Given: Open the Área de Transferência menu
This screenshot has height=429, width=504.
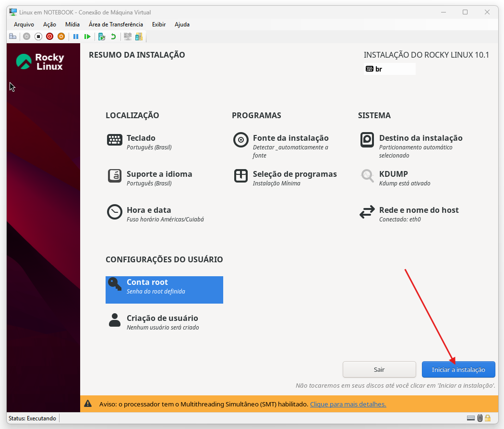Looking at the screenshot, I should click(116, 25).
